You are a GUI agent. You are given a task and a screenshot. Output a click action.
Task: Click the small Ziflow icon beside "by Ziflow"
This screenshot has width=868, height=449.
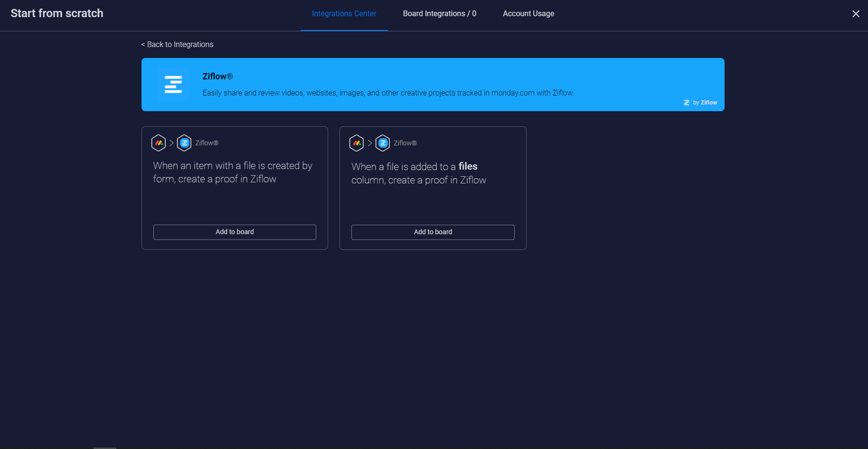(686, 103)
